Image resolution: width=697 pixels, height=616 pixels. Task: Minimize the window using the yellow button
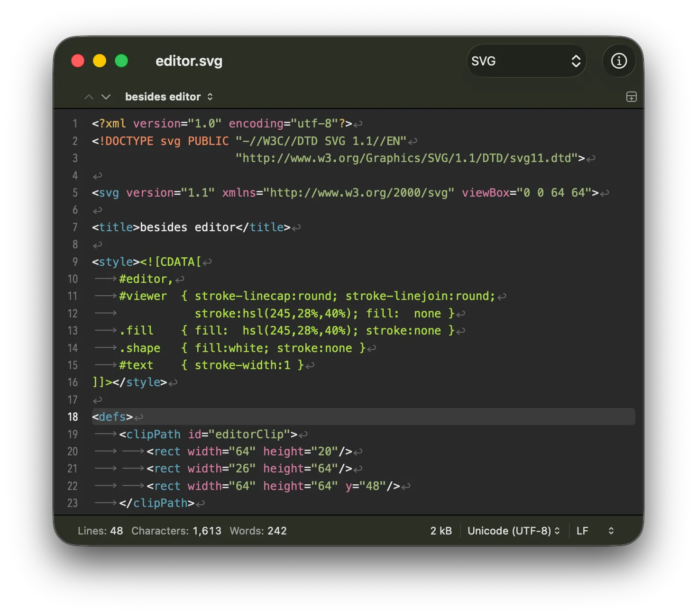100,61
